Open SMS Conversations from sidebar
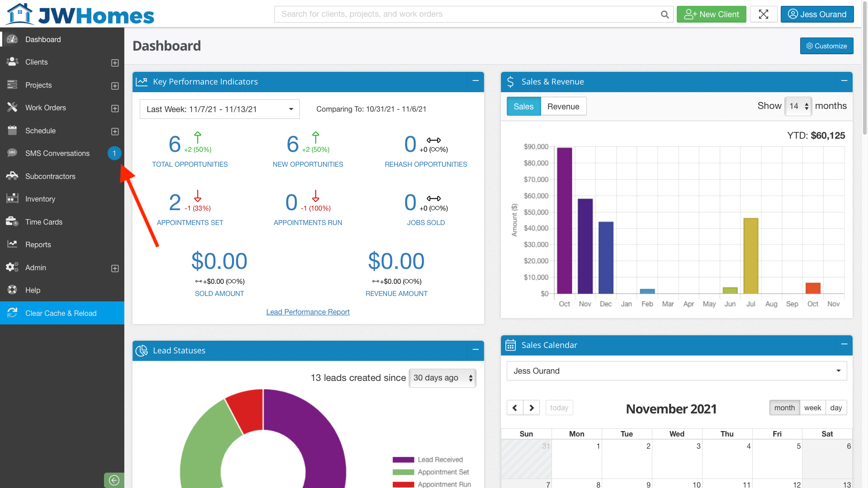 click(x=57, y=153)
